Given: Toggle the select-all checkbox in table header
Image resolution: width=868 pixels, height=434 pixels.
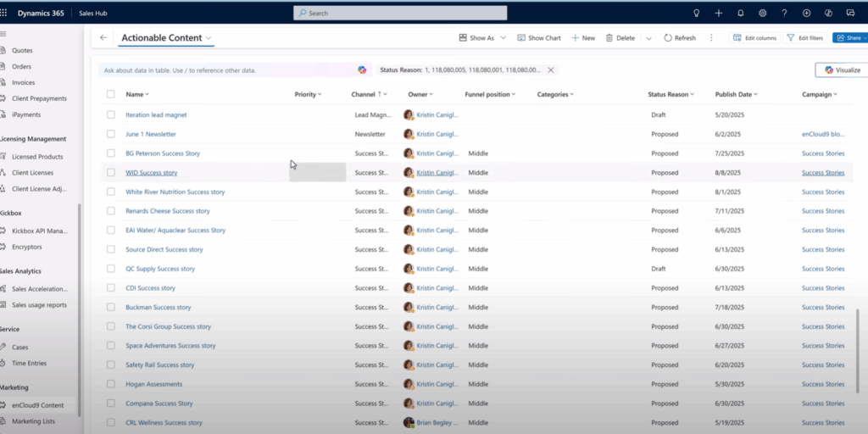Looking at the screenshot, I should 111,94.
